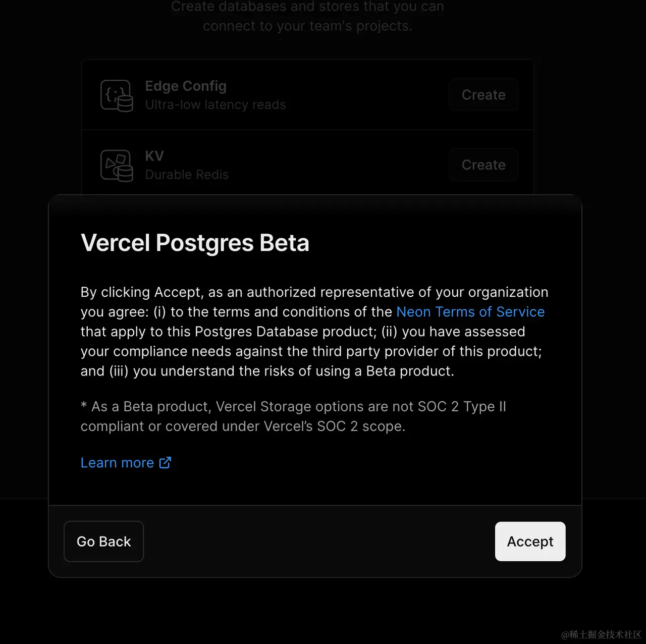
Task: Click the 'Durable Redis' description
Action: 187,175
